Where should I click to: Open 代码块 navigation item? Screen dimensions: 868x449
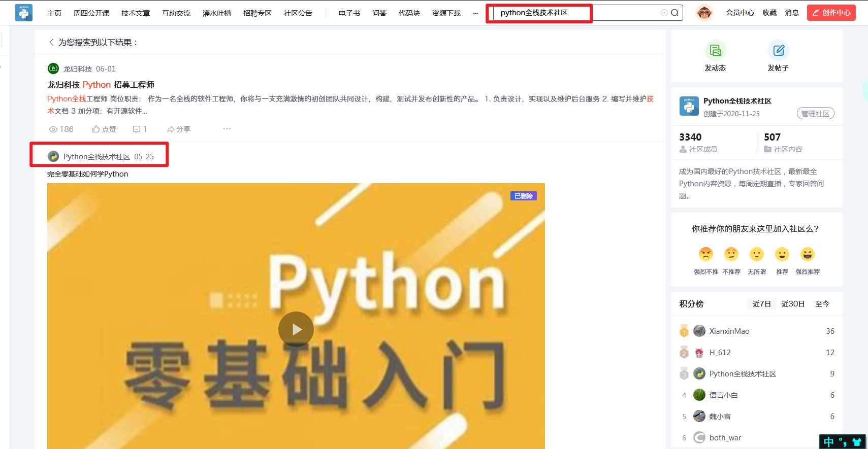point(409,13)
